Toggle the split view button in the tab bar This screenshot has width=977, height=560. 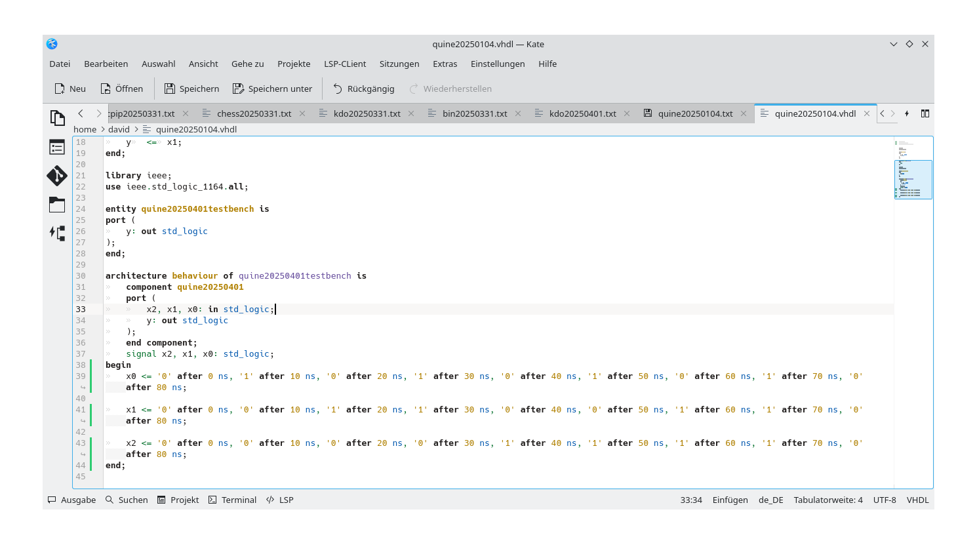pyautogui.click(x=925, y=113)
